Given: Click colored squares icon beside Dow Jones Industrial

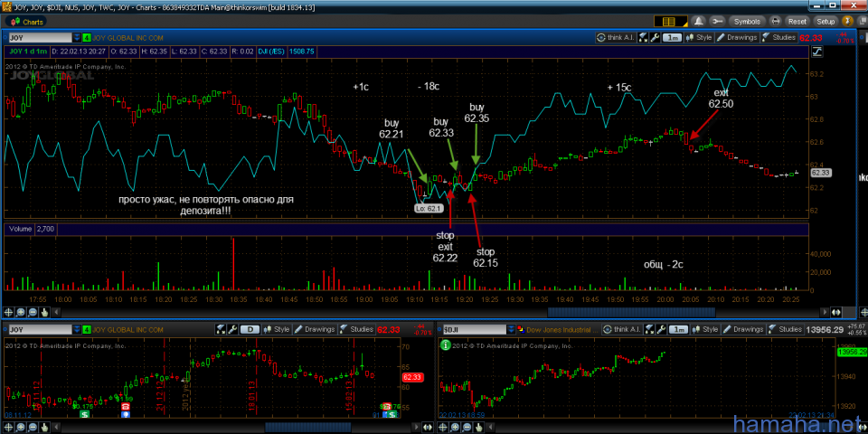Looking at the screenshot, I should [521, 329].
